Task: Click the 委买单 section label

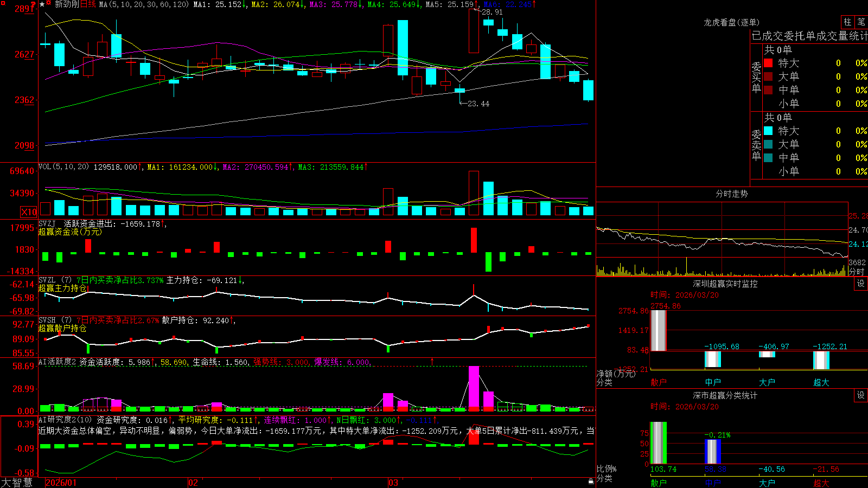Action: coord(756,77)
